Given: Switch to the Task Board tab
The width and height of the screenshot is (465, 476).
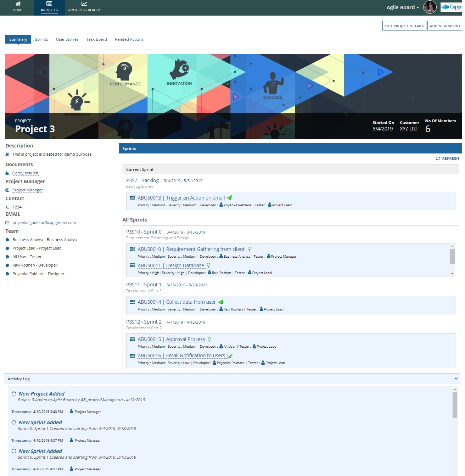Looking at the screenshot, I should pos(96,39).
